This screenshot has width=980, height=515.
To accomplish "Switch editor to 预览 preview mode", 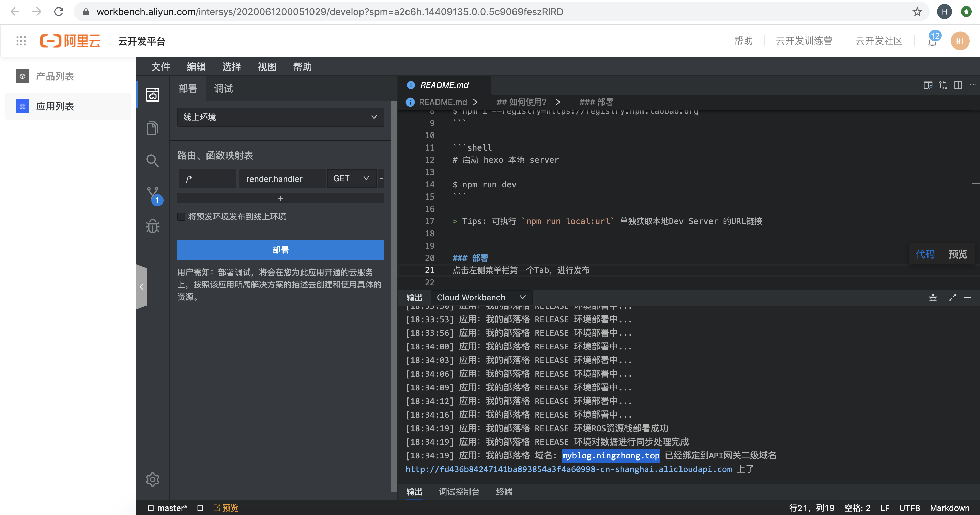I will [958, 254].
